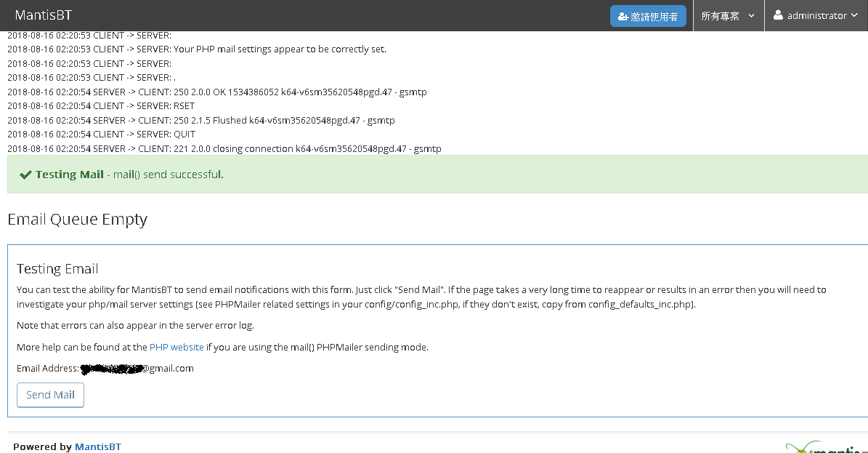Open the administrator account menu
Screen dimensions: 868x453
pos(816,15)
